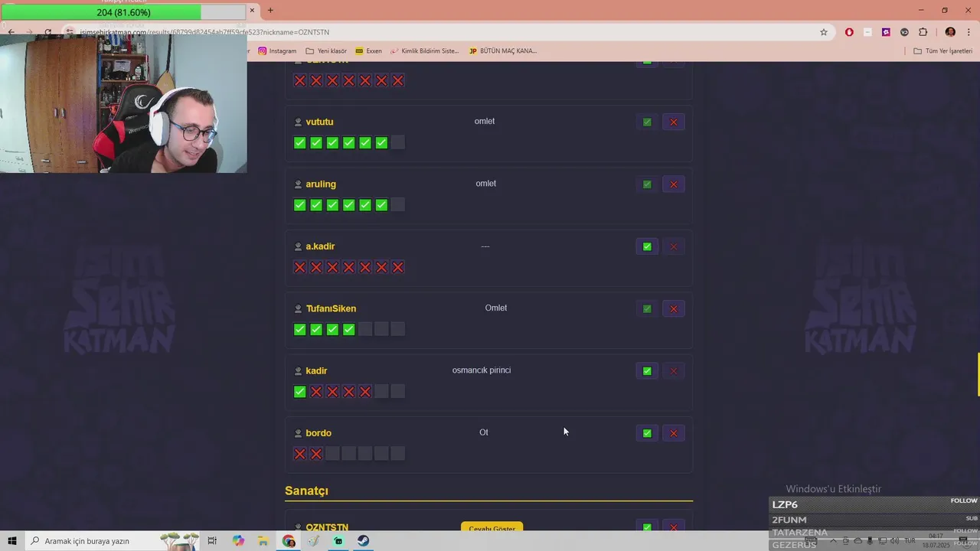
Task: Open Steam from the taskbar
Action: [x=364, y=541]
